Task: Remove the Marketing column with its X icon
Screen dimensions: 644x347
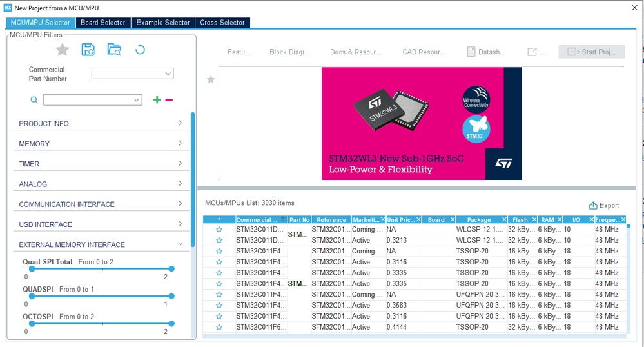Action: 382,219
